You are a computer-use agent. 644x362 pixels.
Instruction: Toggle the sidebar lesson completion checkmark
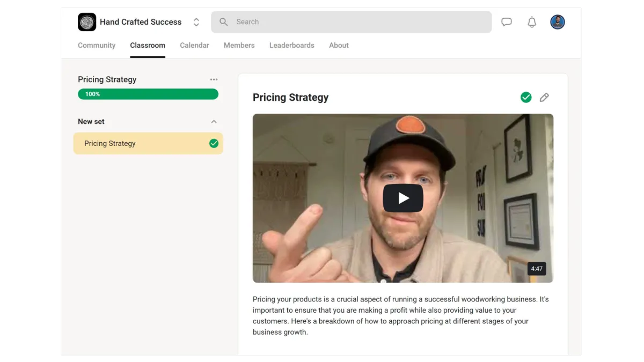click(x=214, y=143)
